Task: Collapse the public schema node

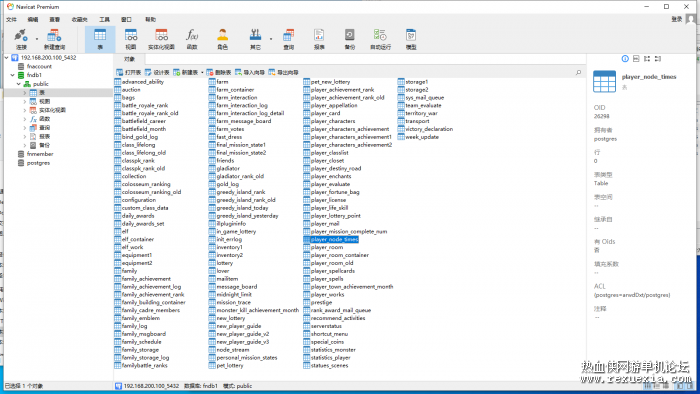Action: [18, 84]
